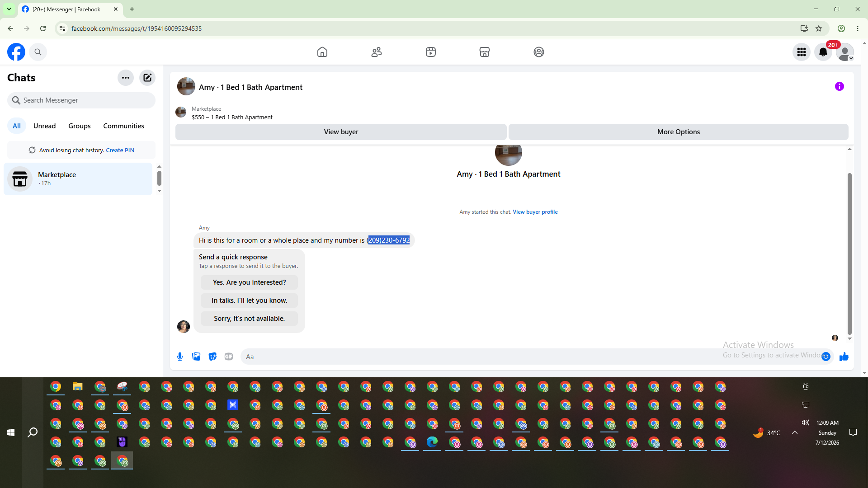Click the install app icon in address bar

click(x=804, y=28)
